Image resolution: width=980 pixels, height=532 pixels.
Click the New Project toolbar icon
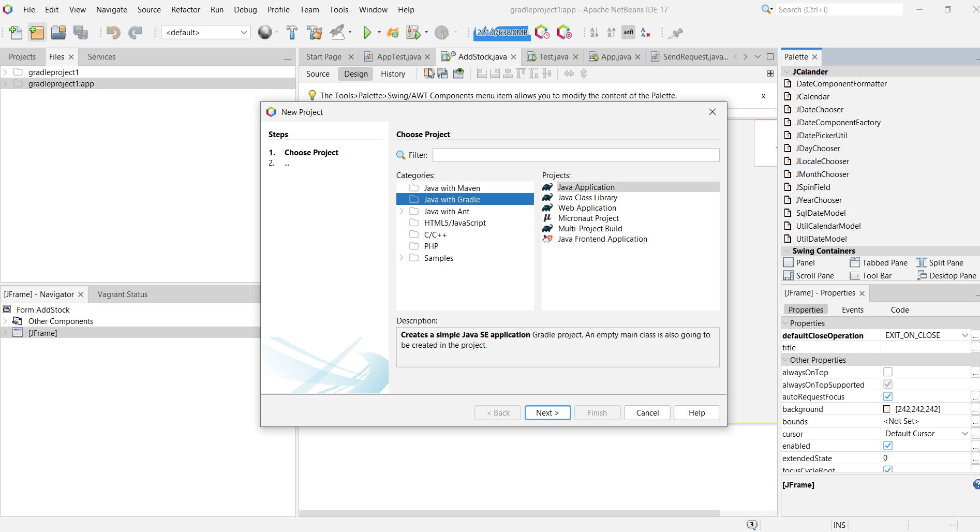click(37, 33)
